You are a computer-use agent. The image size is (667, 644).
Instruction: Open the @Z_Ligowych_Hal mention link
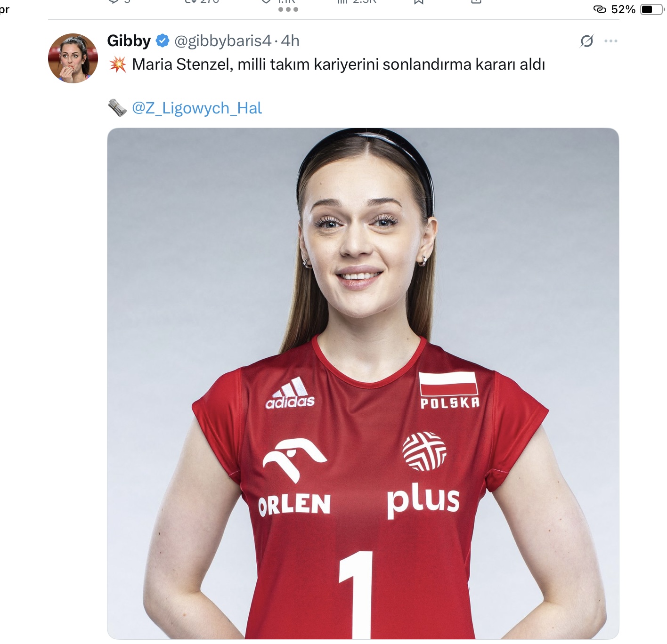click(197, 108)
